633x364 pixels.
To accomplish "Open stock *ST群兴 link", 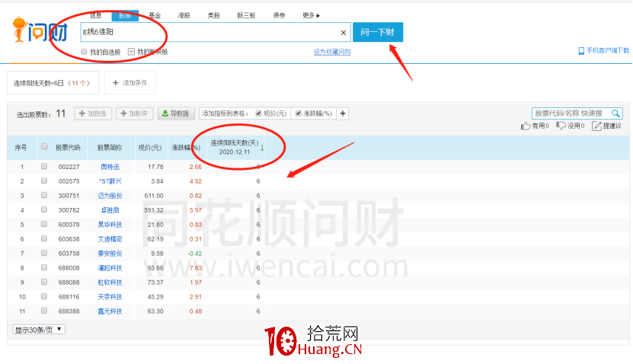I will (110, 181).
